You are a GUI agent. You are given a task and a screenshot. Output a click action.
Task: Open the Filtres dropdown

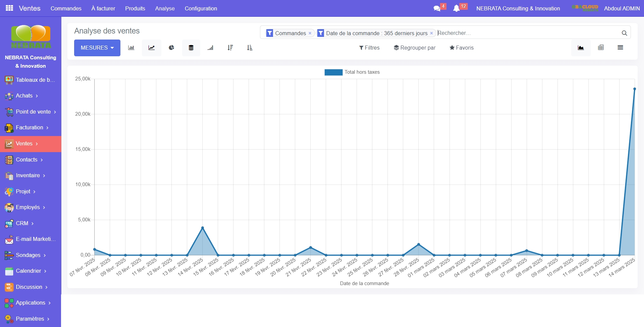click(x=369, y=48)
